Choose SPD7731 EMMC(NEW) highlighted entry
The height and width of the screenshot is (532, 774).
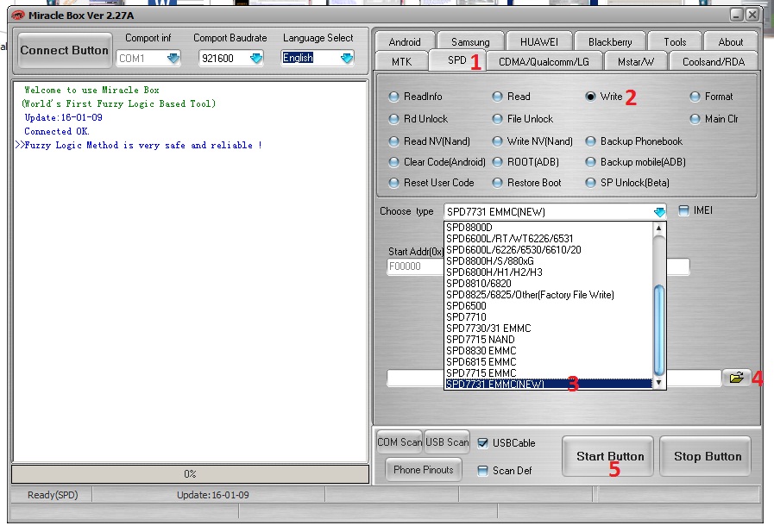pos(548,384)
